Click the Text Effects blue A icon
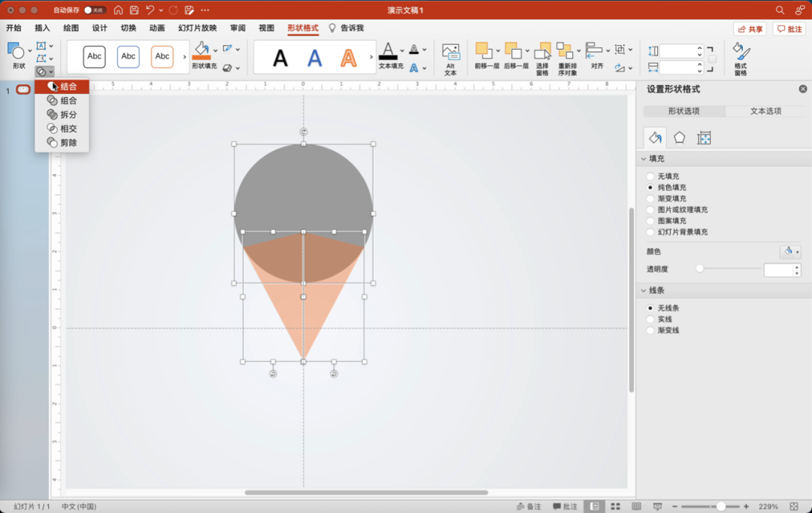The image size is (812, 513). pos(414,68)
